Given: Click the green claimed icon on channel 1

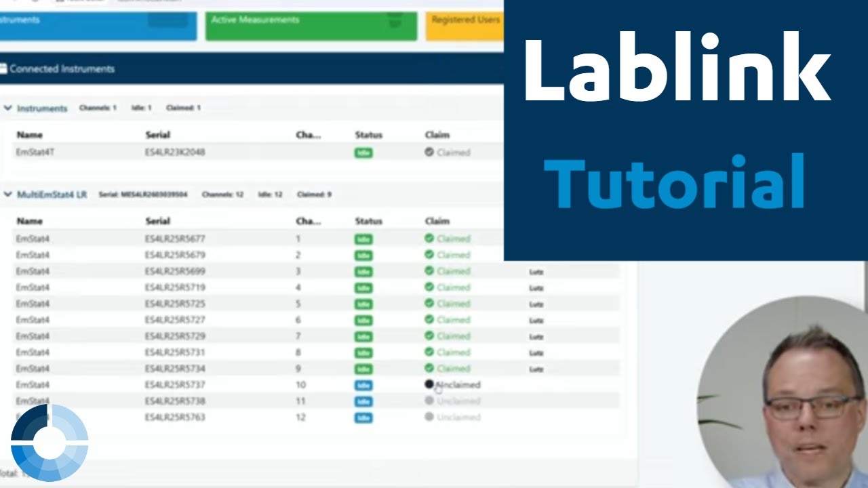Looking at the screenshot, I should coord(429,239).
